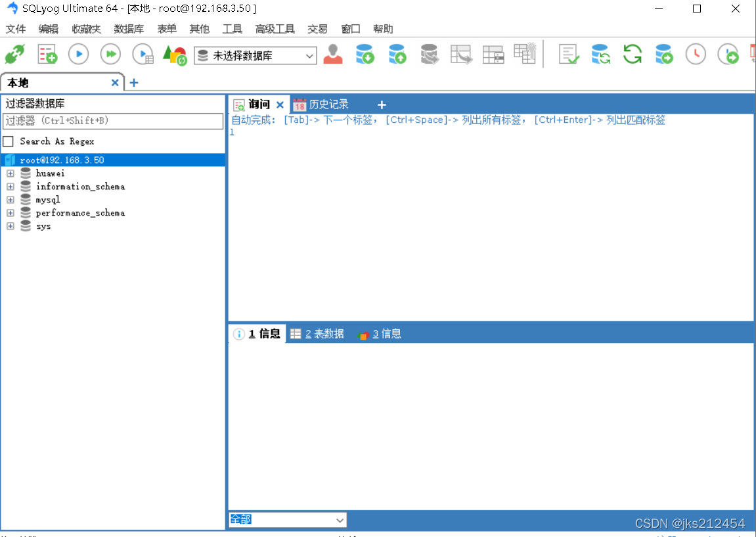Open the 窗口 menu
This screenshot has width=756, height=537.
pos(351,29)
